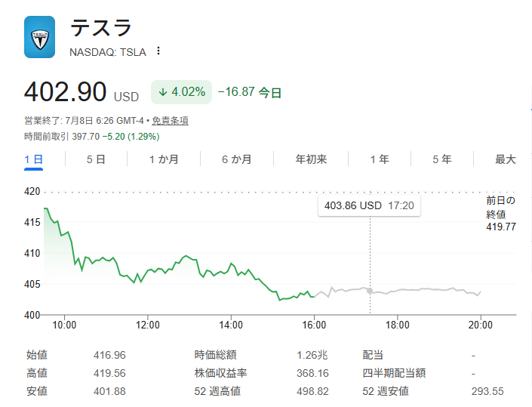
Task: Click the Tesla logo icon
Action: pos(39,37)
